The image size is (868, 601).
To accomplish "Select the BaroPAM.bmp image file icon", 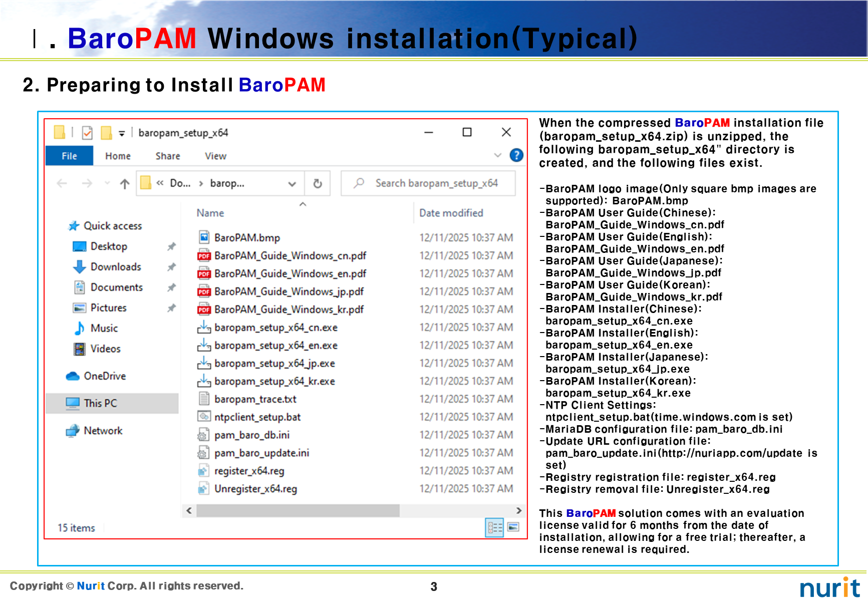I will [204, 237].
